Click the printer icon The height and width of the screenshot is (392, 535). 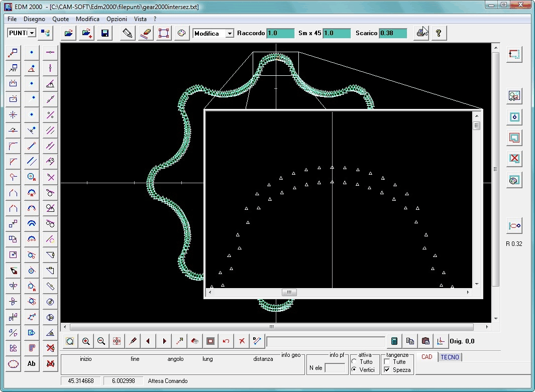pyautogui.click(x=421, y=33)
